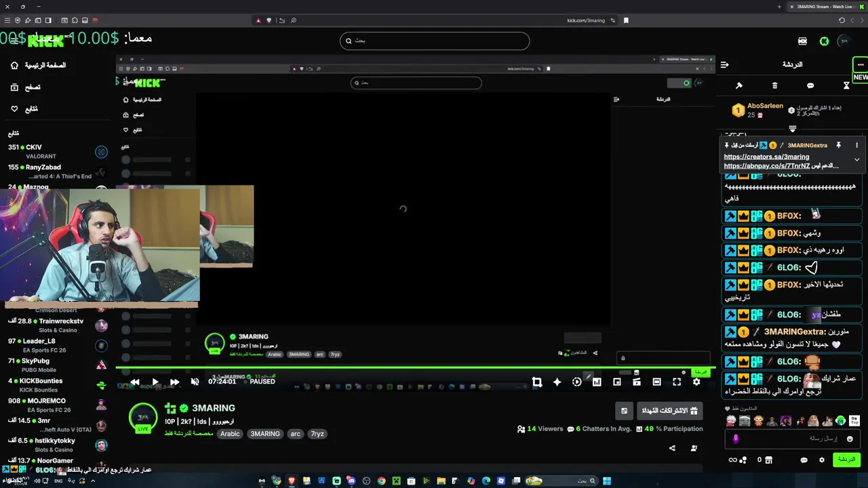Fast forward the stream playback
This screenshot has height=488, width=868.
point(174,382)
